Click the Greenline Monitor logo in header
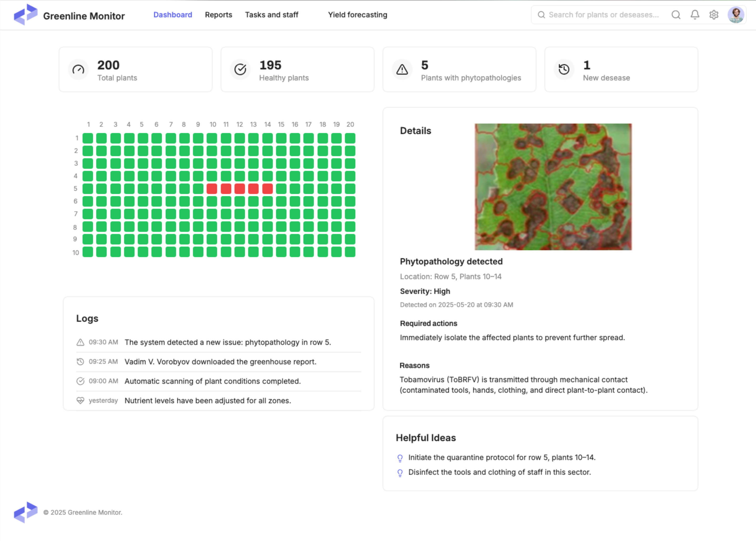This screenshot has width=756, height=541. pyautogui.click(x=26, y=15)
